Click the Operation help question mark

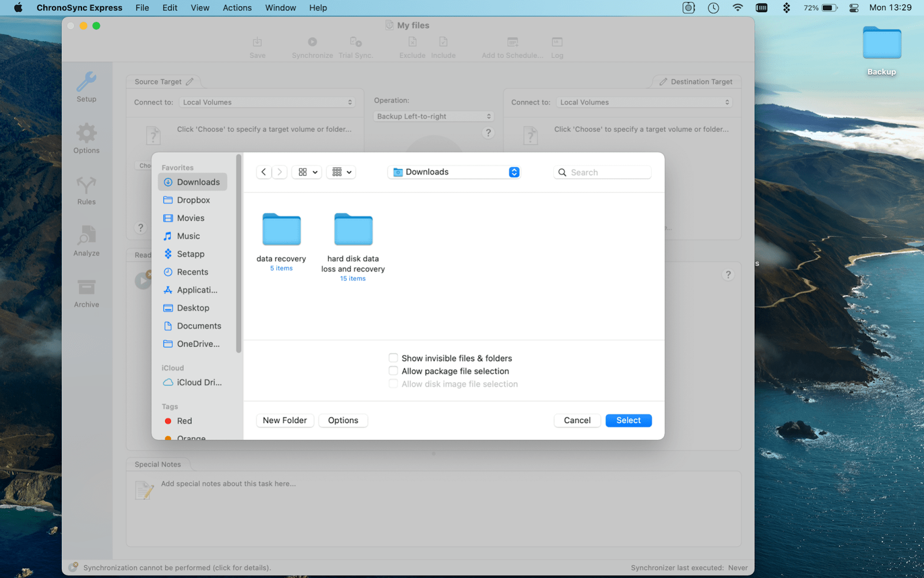pos(488,133)
